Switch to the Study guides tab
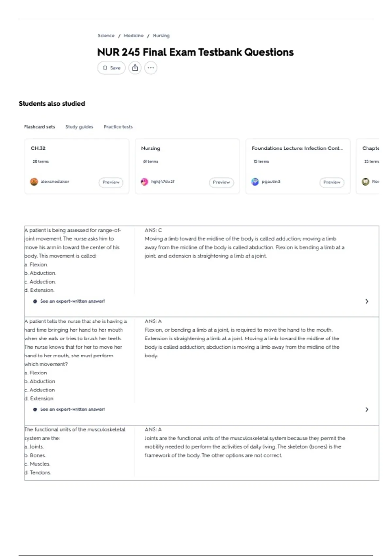392x556 pixels. [x=79, y=127]
